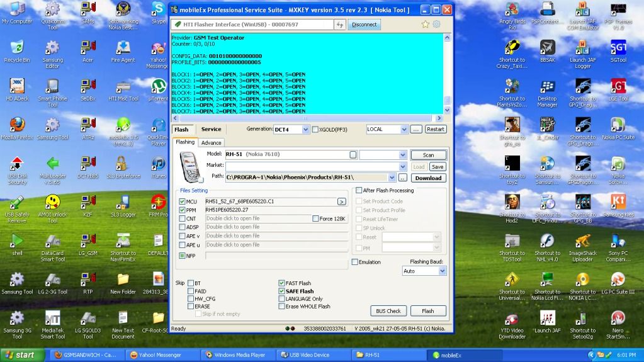644x362 pixels.
Task: Open Nokia PC Suite icon
Action: [x=618, y=128]
